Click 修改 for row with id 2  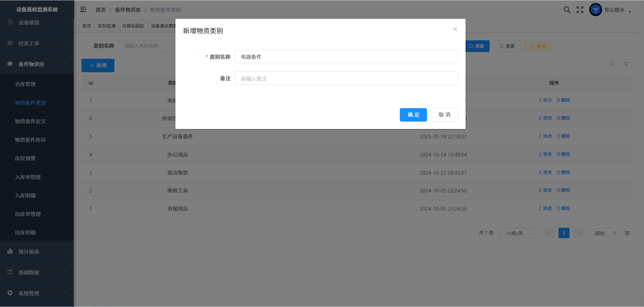tap(545, 190)
